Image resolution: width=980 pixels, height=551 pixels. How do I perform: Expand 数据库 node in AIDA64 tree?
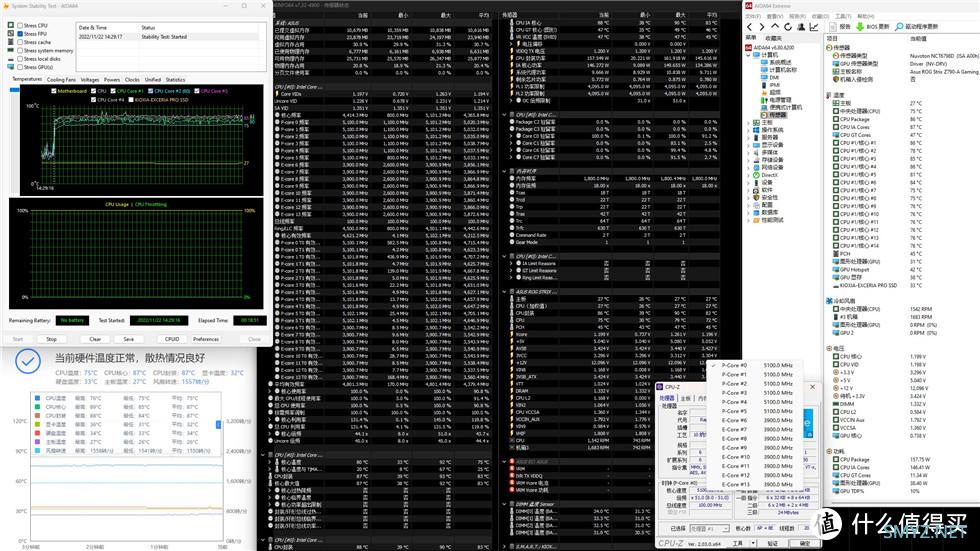coord(748,212)
